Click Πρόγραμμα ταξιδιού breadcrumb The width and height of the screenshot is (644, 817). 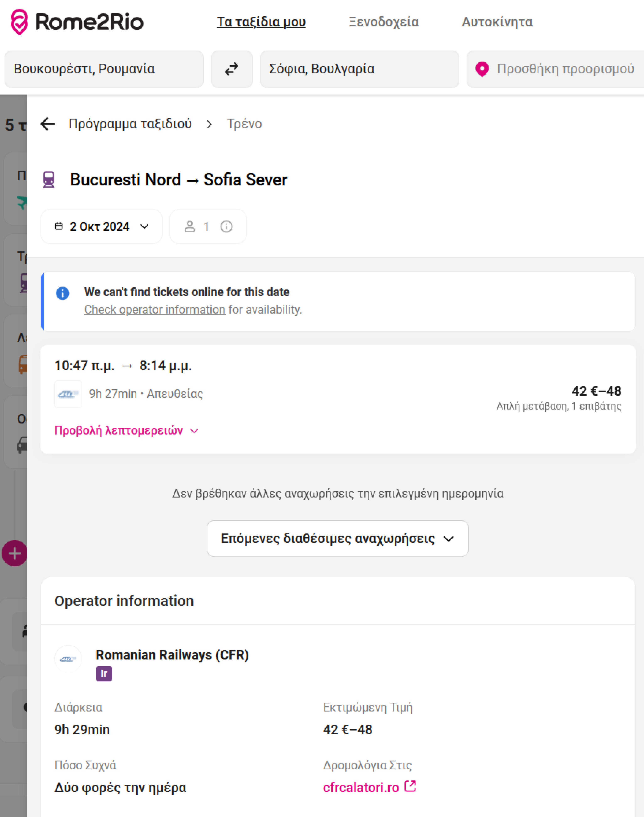click(x=130, y=124)
